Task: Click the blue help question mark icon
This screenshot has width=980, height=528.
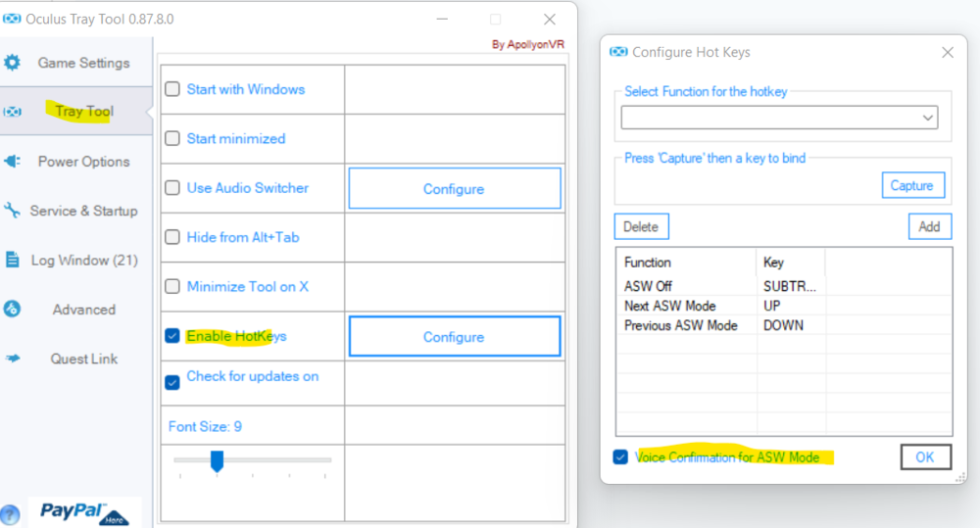Action: tap(10, 515)
